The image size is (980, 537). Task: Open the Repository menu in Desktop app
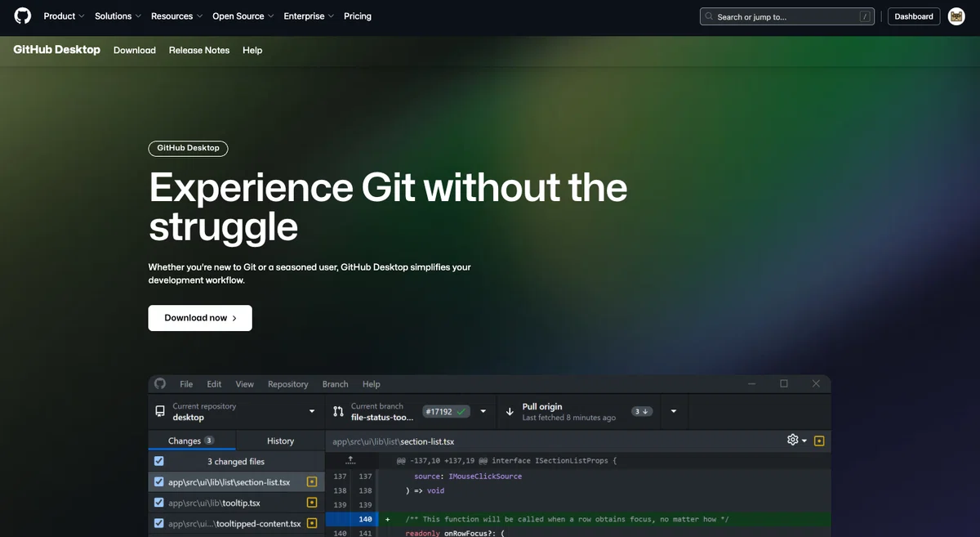[288, 384]
